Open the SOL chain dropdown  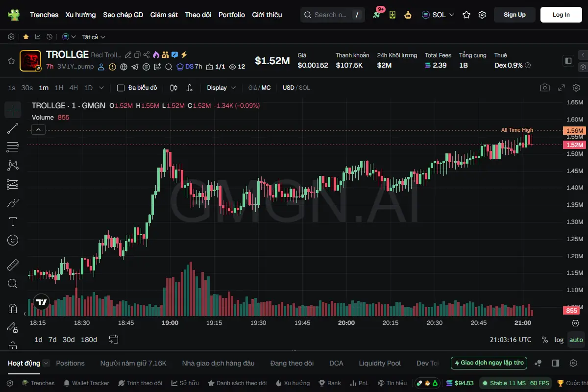pos(438,15)
